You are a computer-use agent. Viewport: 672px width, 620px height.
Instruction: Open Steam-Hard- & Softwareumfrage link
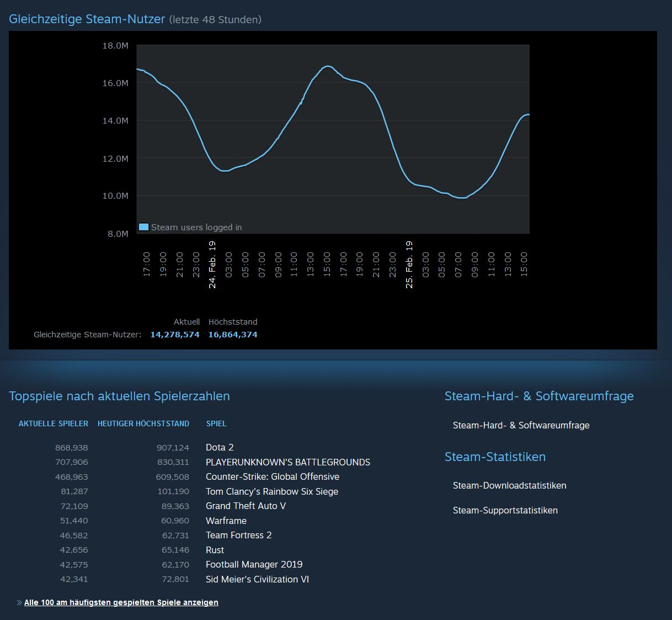[521, 425]
